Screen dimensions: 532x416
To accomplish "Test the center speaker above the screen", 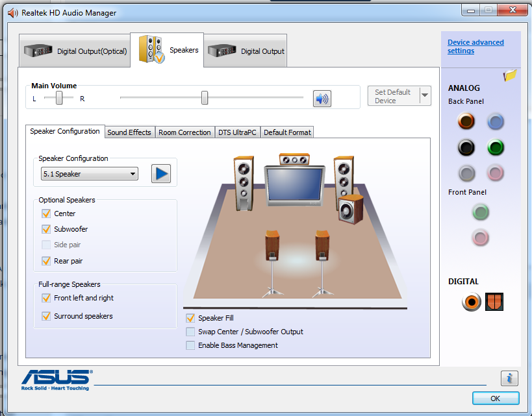I will pos(294,160).
